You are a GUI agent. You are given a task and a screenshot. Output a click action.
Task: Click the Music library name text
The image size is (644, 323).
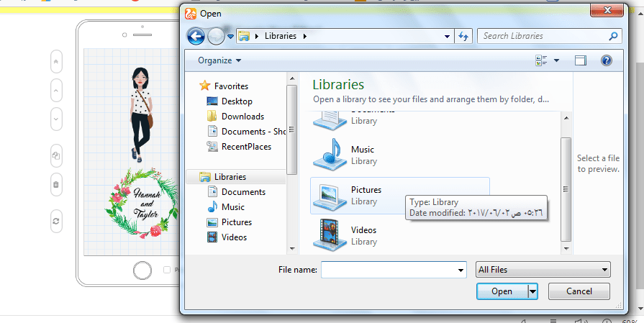[x=362, y=150]
